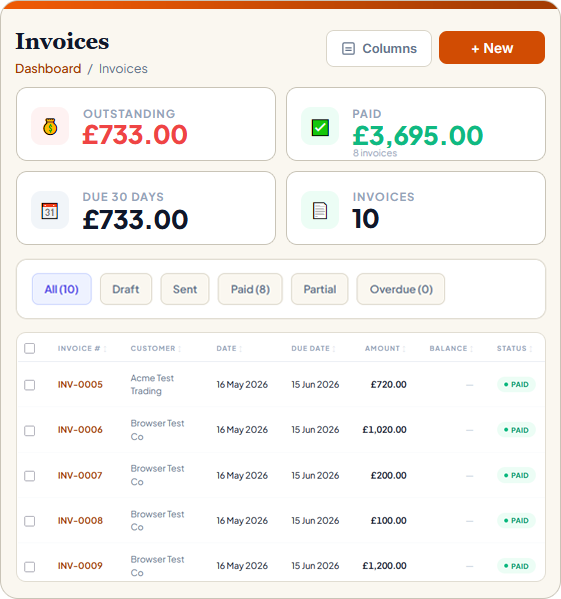Click the Acme Test Trading customer cell
This screenshot has width=561, height=599.
click(x=152, y=384)
